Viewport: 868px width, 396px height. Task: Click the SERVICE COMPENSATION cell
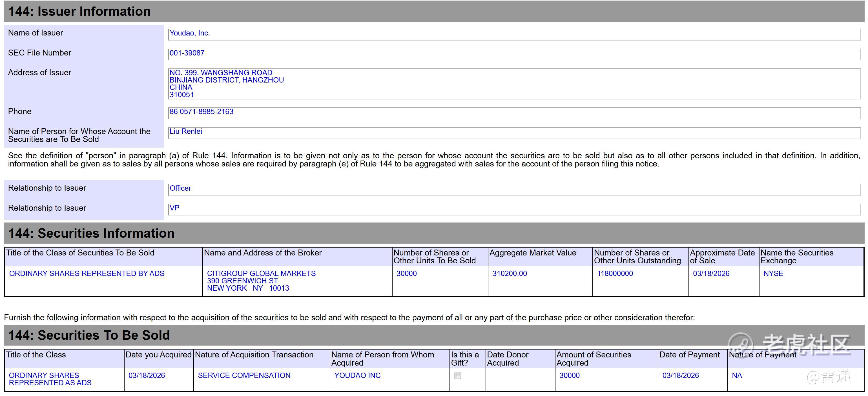244,375
